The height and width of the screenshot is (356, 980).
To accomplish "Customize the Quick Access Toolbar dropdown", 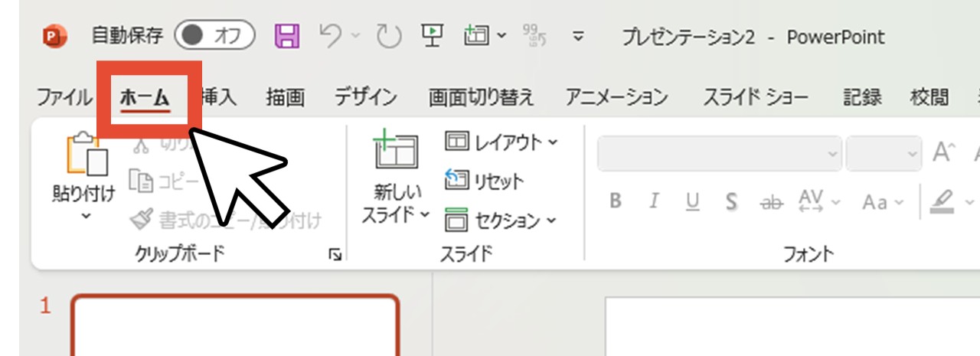I will click(x=580, y=36).
